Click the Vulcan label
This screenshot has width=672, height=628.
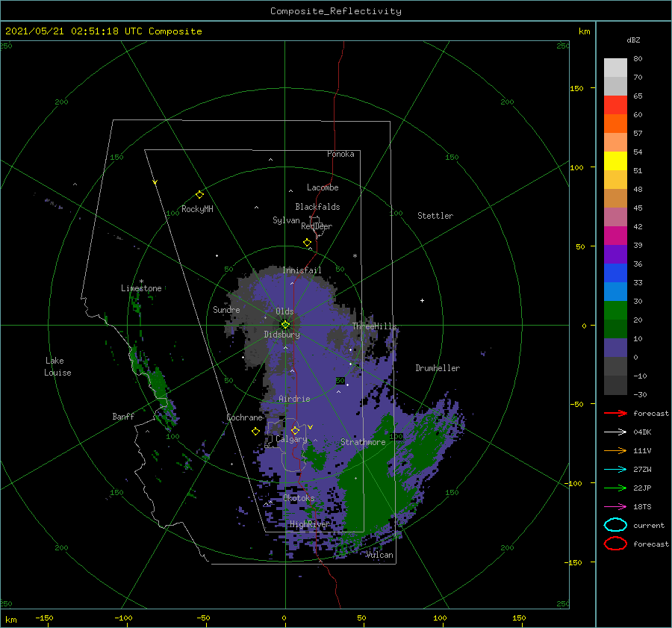[380, 555]
